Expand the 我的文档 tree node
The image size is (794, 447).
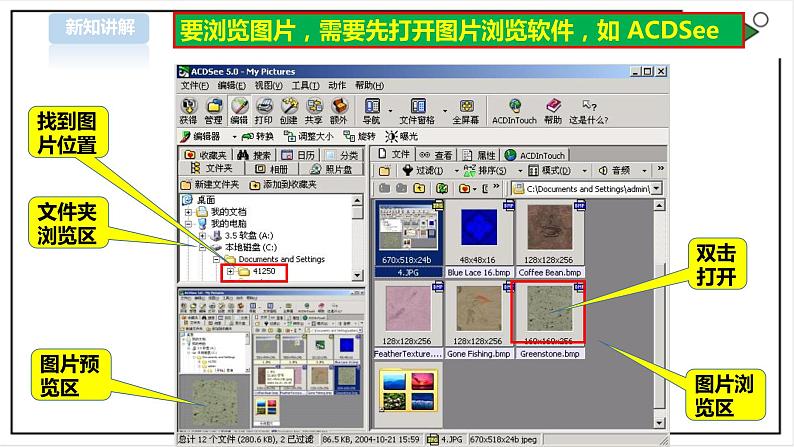click(188, 212)
